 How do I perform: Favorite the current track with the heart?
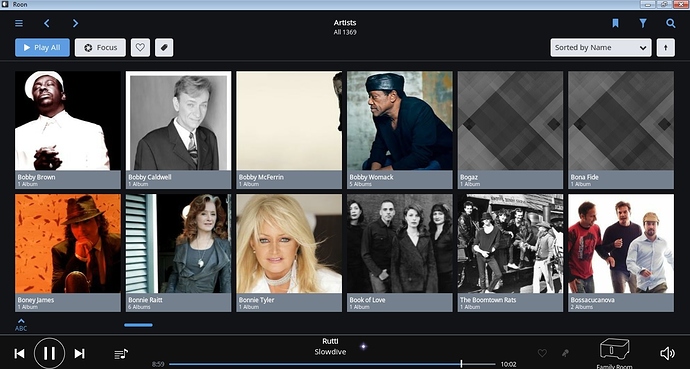542,353
